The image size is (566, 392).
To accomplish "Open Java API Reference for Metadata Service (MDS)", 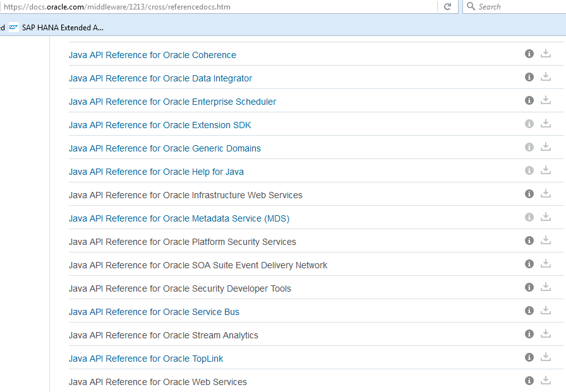I will coord(179,218).
